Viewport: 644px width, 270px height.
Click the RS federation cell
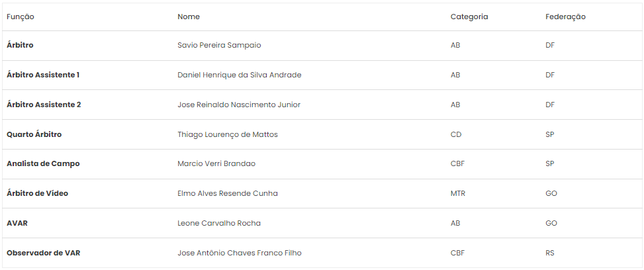click(550, 253)
